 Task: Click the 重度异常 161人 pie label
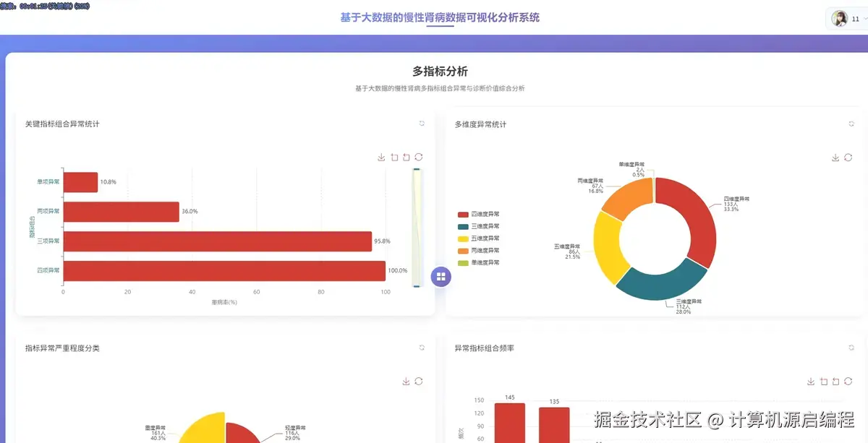156,432
